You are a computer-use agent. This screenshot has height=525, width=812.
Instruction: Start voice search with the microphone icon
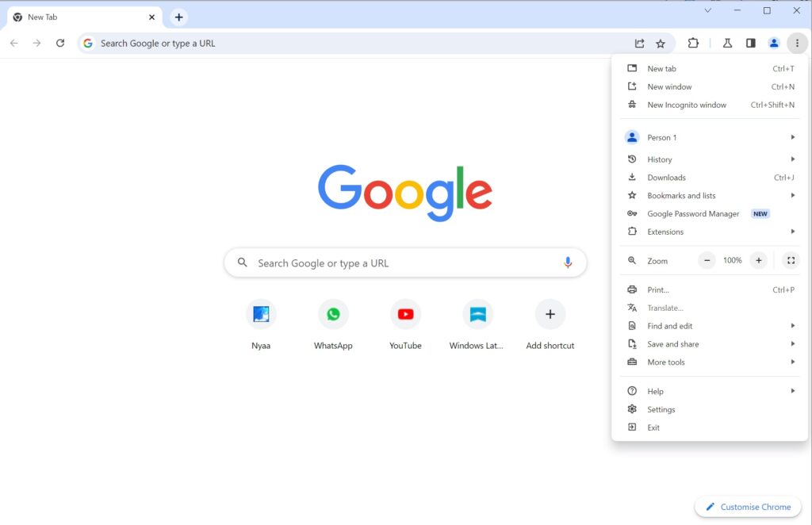(x=568, y=262)
